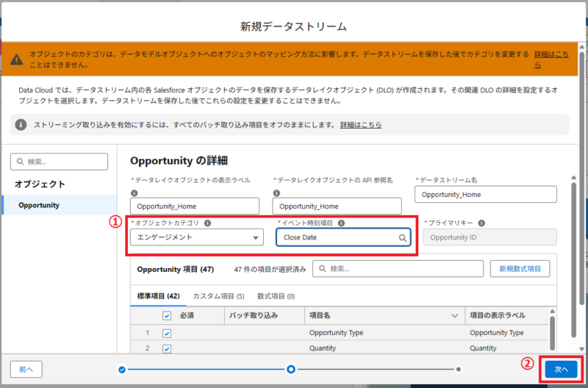The height and width of the screenshot is (388, 588).
Task: Uncheck the Quantity row checkbox
Action: click(x=166, y=348)
